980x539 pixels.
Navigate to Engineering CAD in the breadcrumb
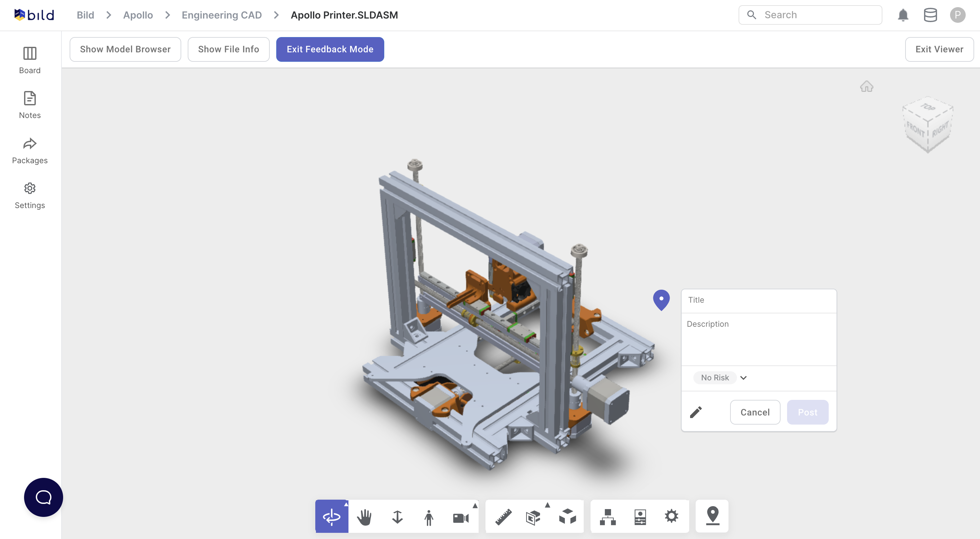(222, 15)
